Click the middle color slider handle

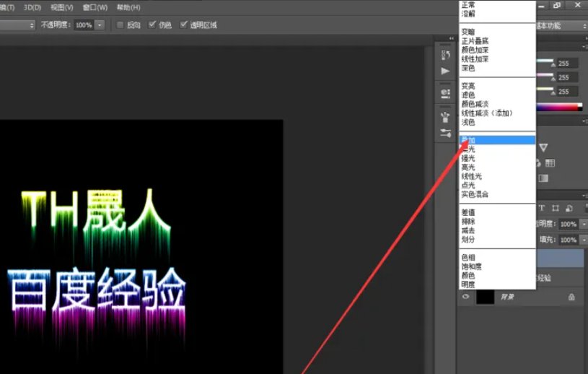click(x=553, y=79)
